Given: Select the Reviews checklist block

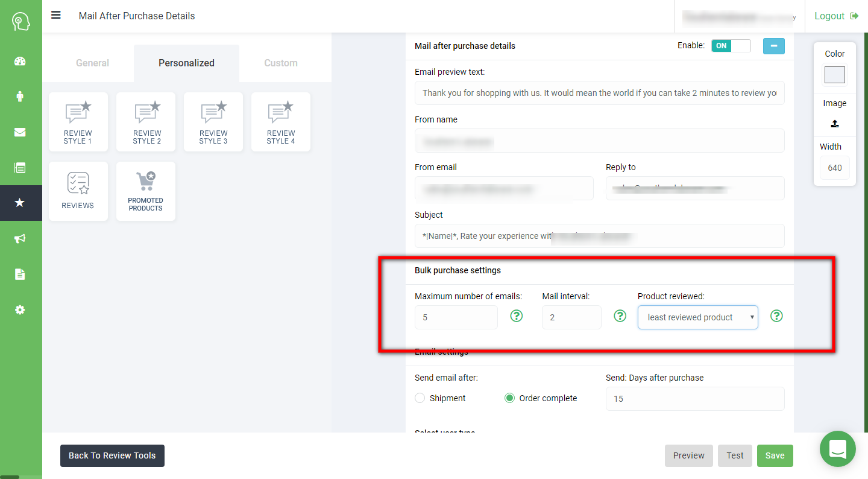Looking at the screenshot, I should coord(78,191).
